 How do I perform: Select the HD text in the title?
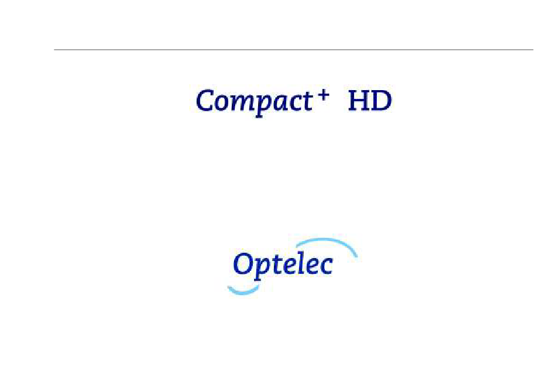370,101
